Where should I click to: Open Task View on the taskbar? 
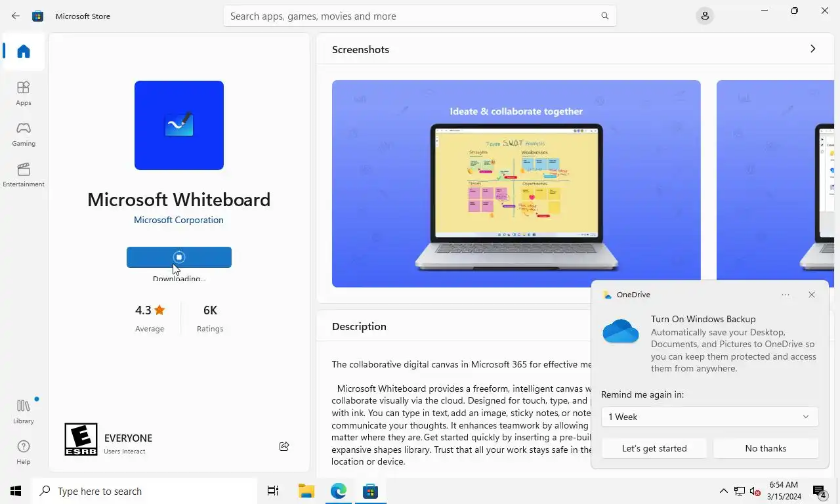[x=273, y=491]
